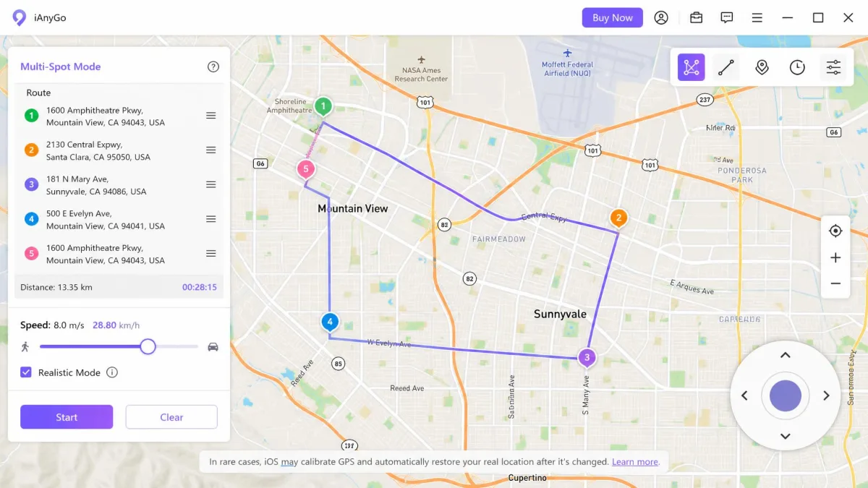Click the Buy Now button

pyautogui.click(x=613, y=18)
